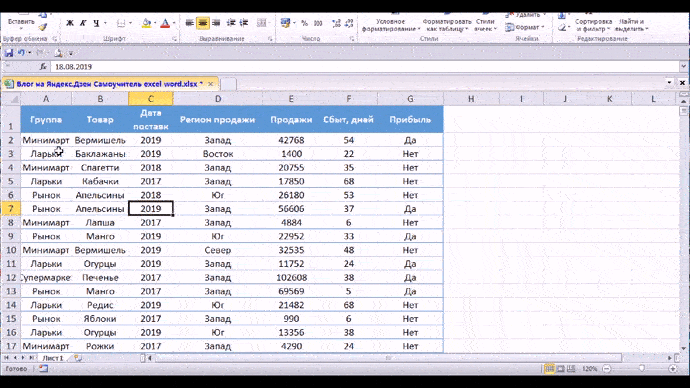
Task: Open Сортировка и фильтр menu
Action: [x=593, y=25]
